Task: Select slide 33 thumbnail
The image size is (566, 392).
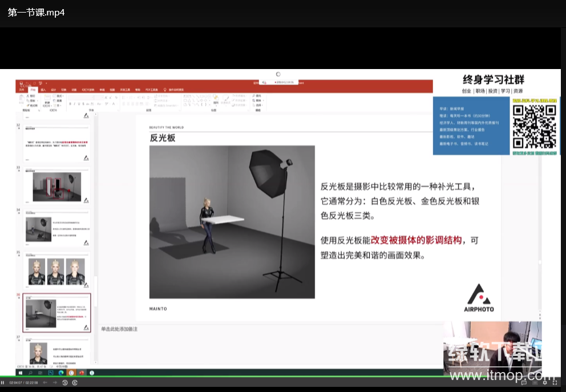Action: 56,187
